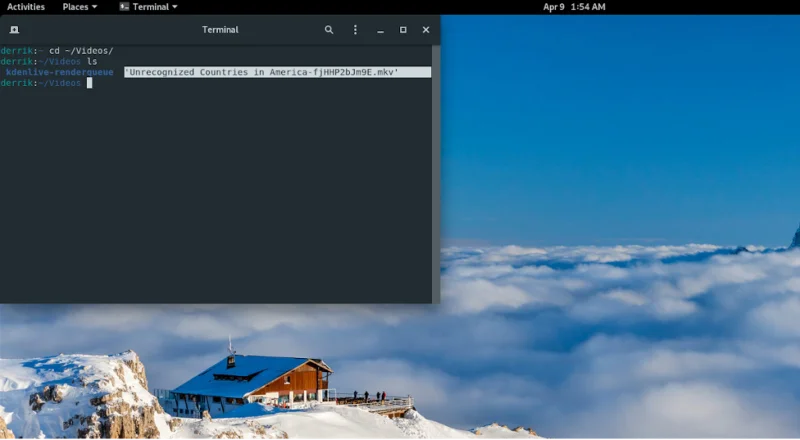This screenshot has width=800, height=440.
Task: Open the clock showing Apr 9 1:54 AM
Action: tap(574, 7)
